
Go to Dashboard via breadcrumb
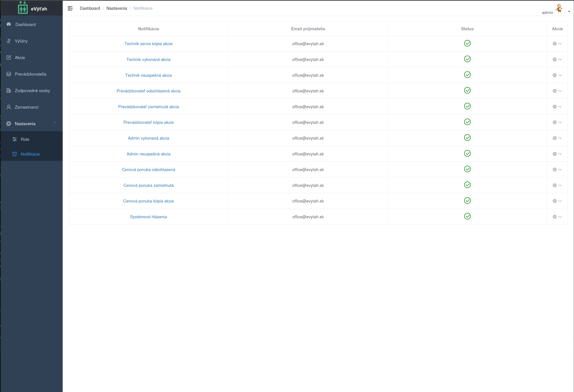point(90,8)
